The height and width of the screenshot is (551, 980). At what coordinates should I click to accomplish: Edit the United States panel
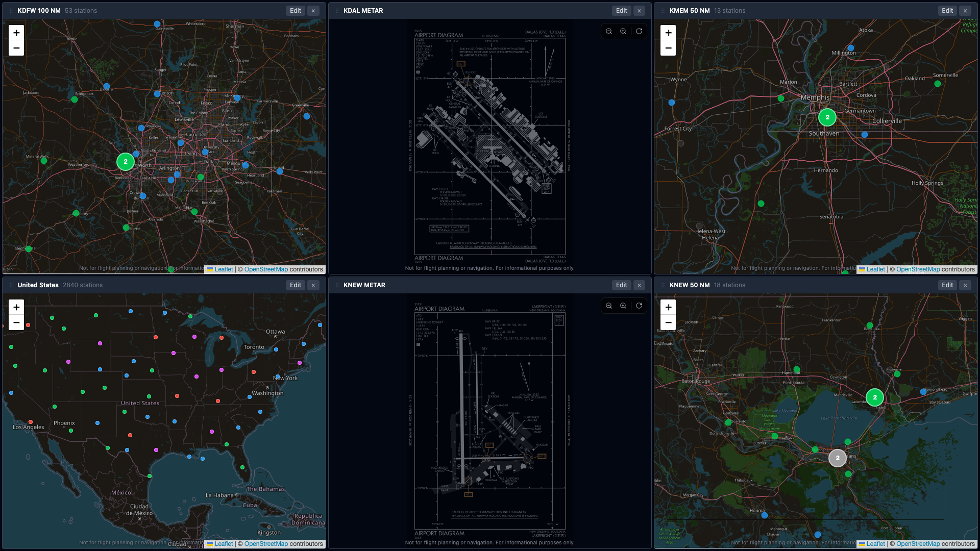(x=296, y=285)
